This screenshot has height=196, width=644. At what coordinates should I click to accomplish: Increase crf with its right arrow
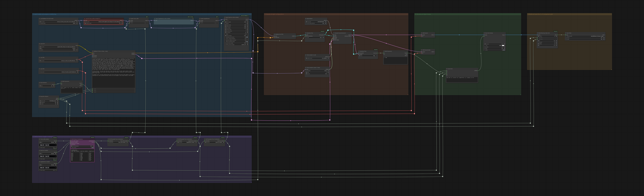tap(556, 45)
